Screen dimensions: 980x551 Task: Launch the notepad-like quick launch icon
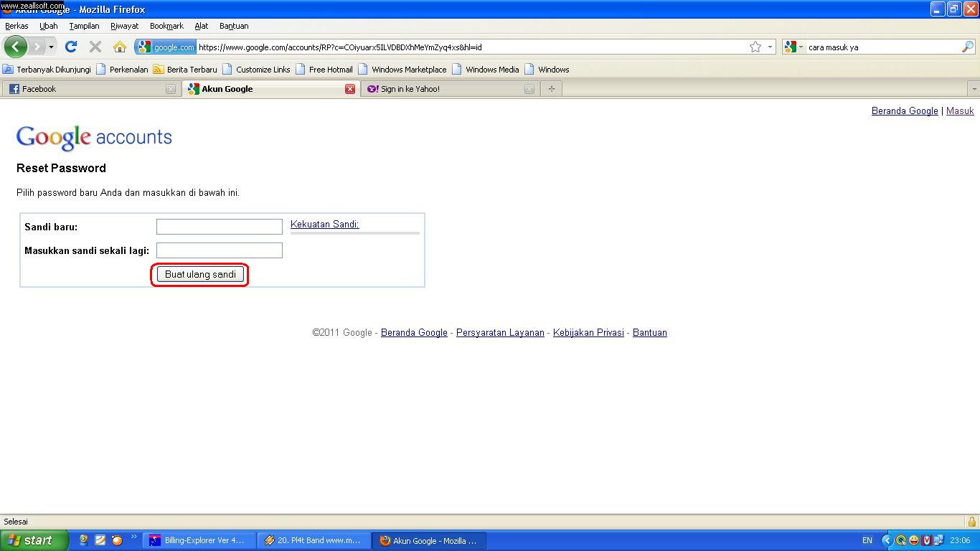point(100,540)
